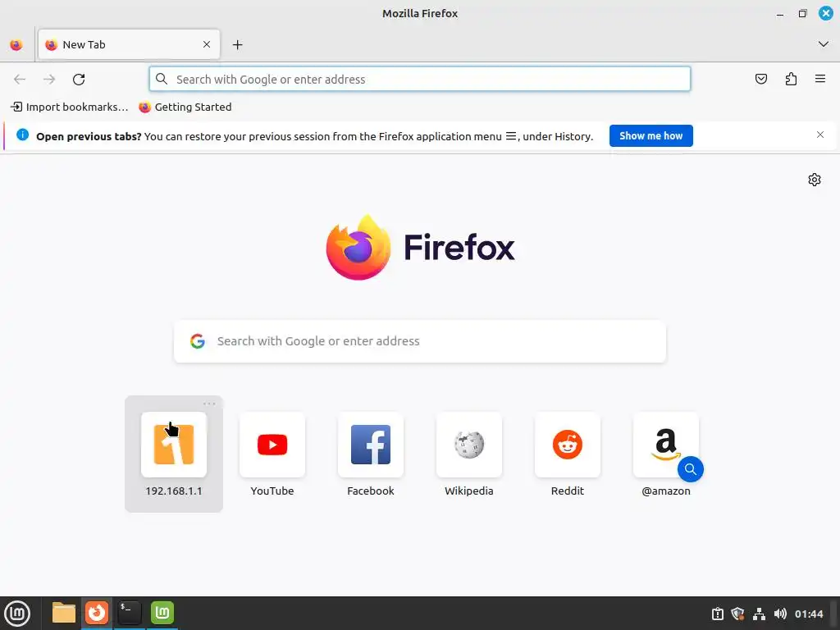
Task: Click the Firefox View pinned tab icon
Action: pyautogui.click(x=16, y=45)
